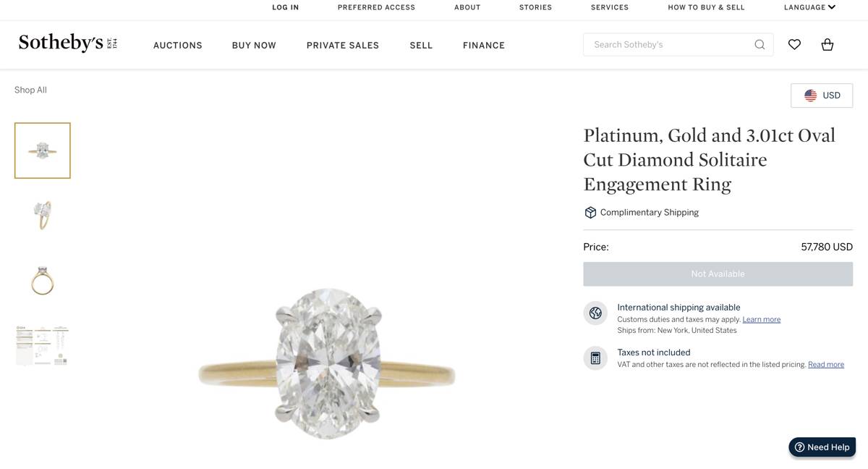Open the USD currency selector
The height and width of the screenshot is (469, 868).
pos(822,96)
